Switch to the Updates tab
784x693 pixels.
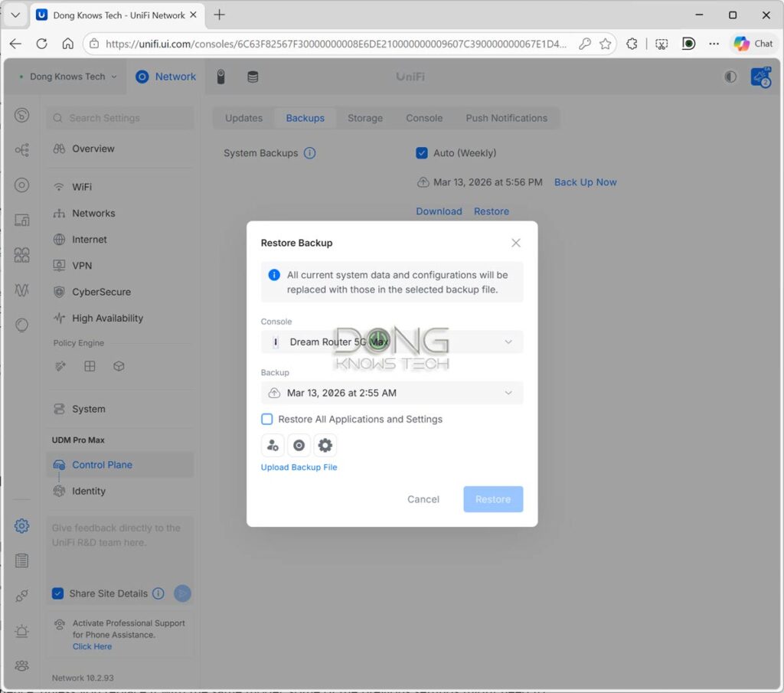243,118
